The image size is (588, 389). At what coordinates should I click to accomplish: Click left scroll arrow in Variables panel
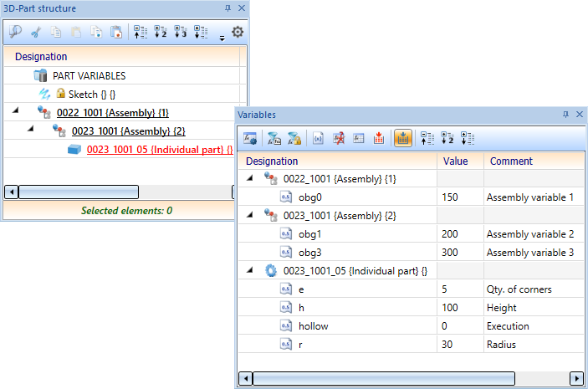pos(246,378)
